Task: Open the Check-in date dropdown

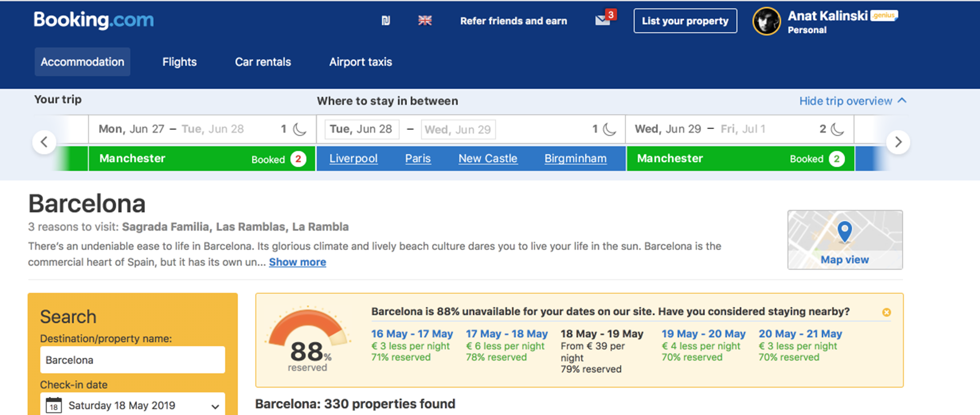Action: [133, 405]
